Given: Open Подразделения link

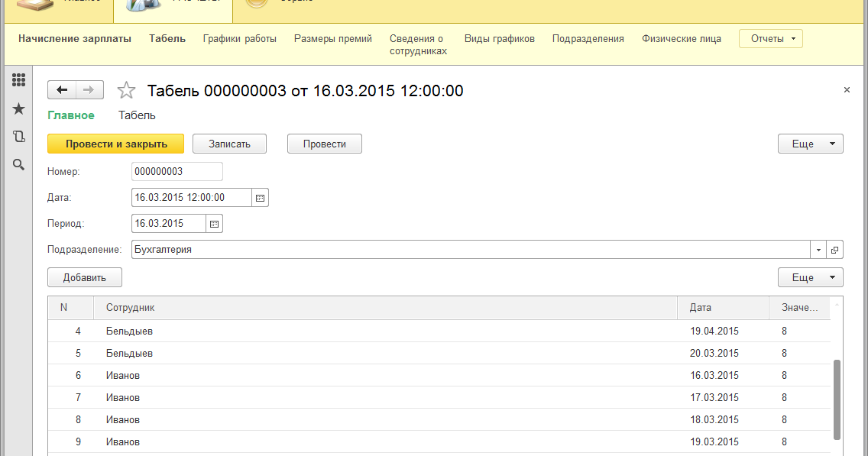Looking at the screenshot, I should 588,39.
